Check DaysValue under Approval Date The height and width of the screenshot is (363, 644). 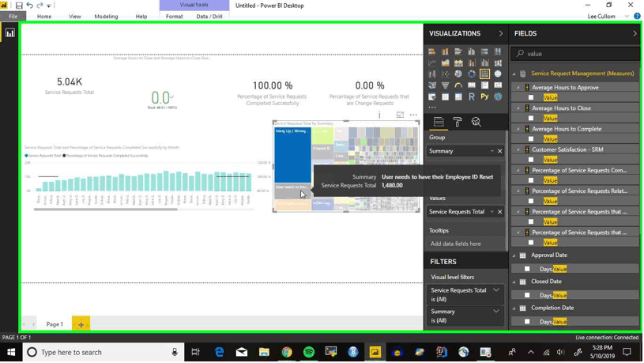click(x=527, y=269)
